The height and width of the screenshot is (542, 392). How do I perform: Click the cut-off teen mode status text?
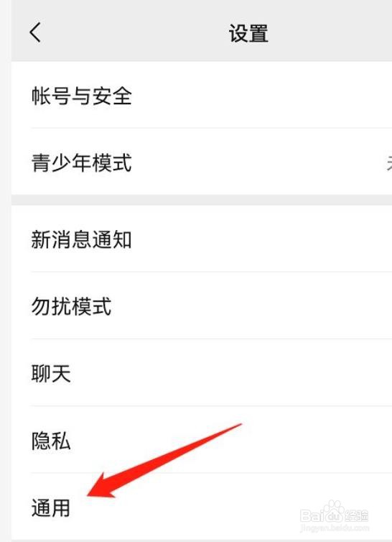[389, 162]
